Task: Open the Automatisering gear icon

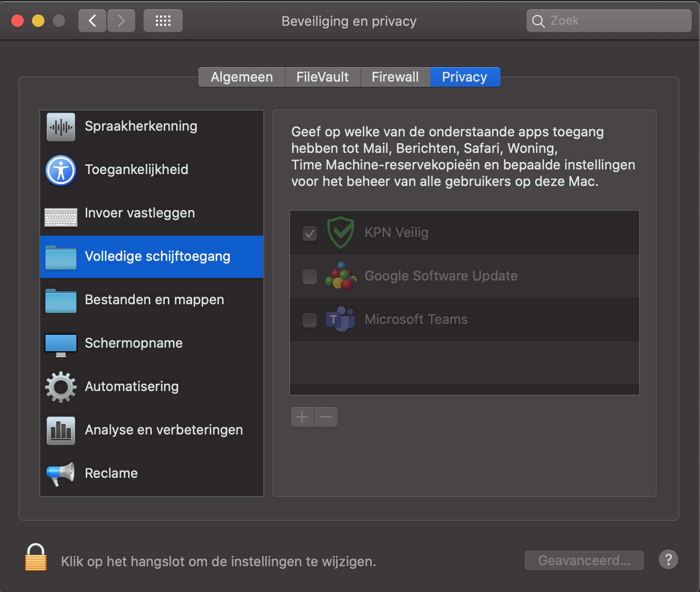Action: (61, 387)
